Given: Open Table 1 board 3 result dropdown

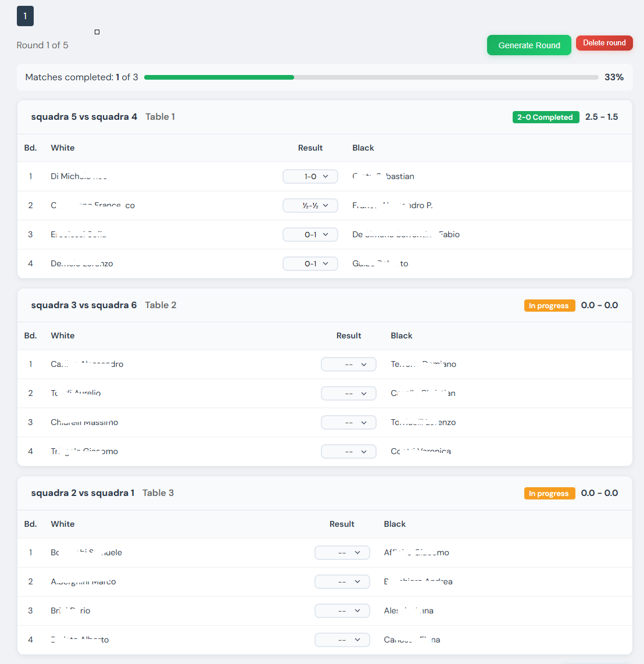Looking at the screenshot, I should click(310, 234).
